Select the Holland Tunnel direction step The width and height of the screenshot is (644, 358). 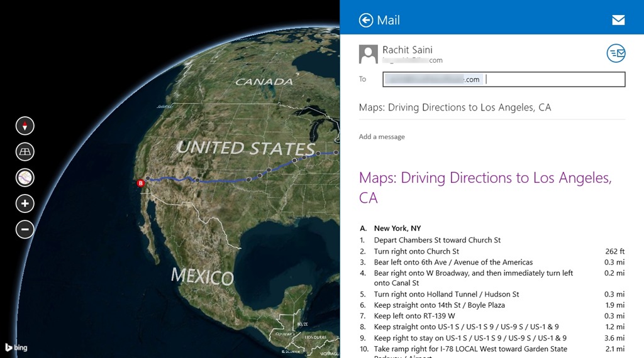tap(447, 294)
